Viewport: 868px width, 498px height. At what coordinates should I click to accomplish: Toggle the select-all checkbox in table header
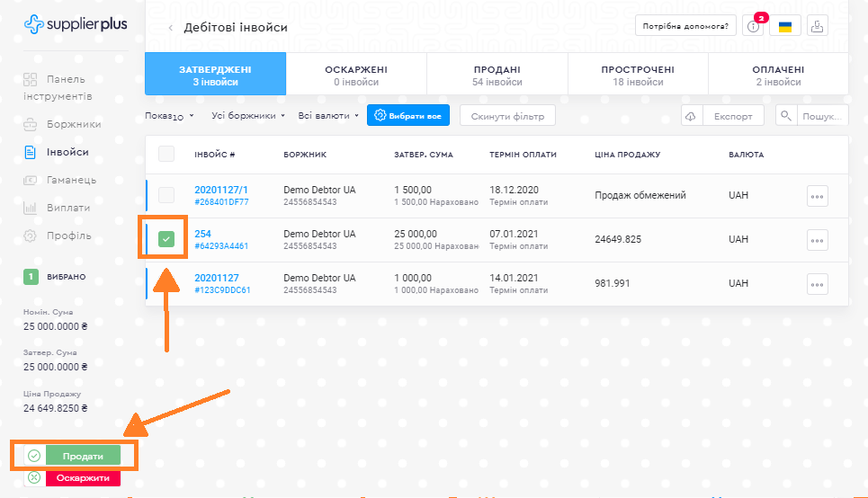(x=166, y=155)
